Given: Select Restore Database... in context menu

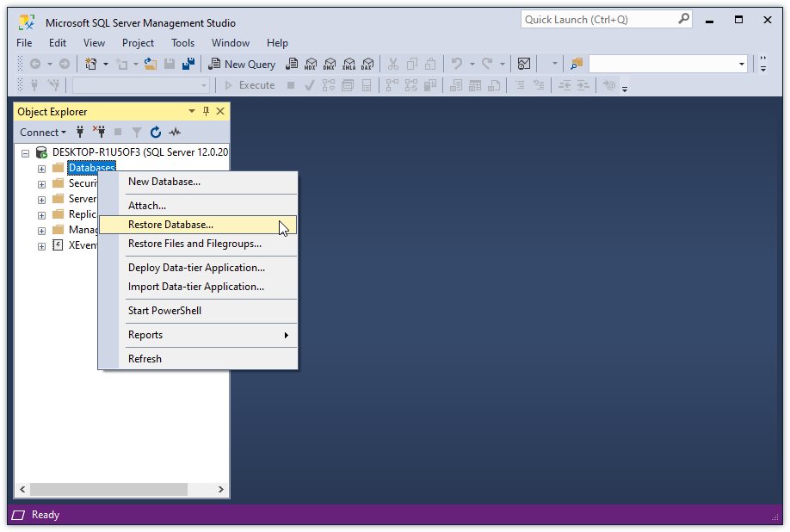Looking at the screenshot, I should (198, 225).
